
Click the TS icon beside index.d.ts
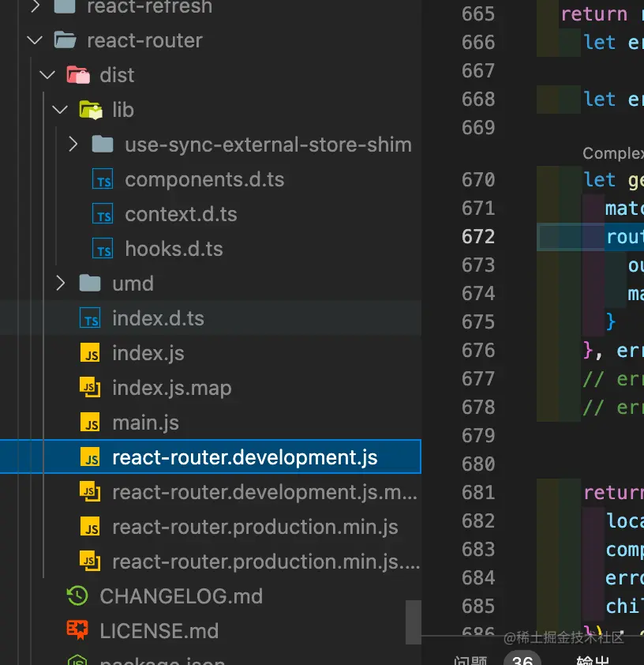click(90, 318)
